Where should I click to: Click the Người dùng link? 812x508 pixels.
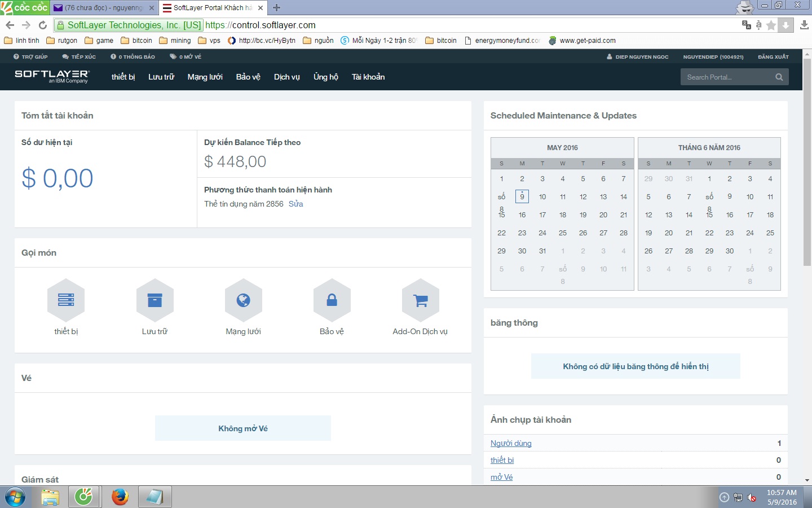pos(511,443)
